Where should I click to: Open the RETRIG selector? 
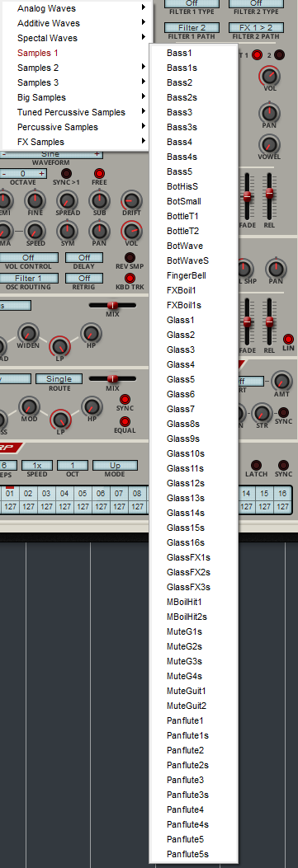[x=84, y=279]
